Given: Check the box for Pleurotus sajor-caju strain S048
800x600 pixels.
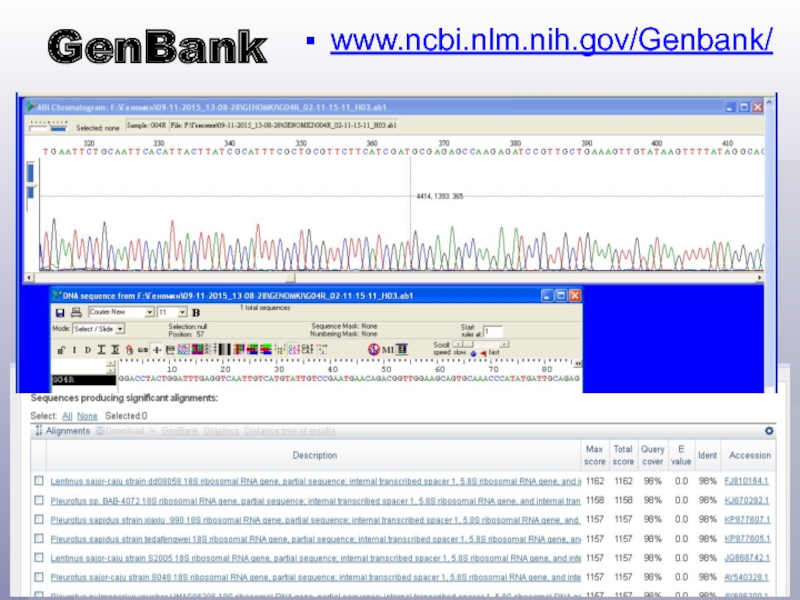Looking at the screenshot, I should (x=39, y=577).
